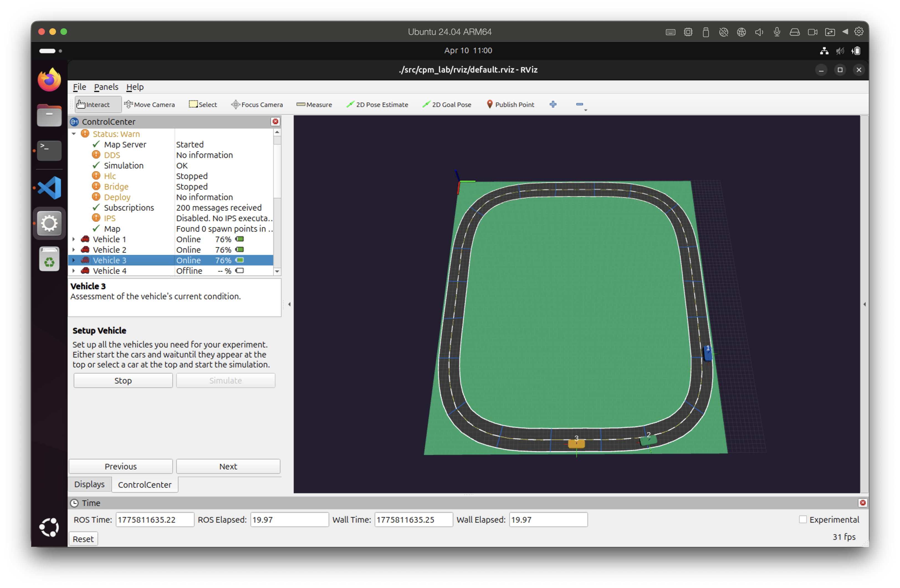Open the Panels menu
Viewport: 900px width, 588px height.
tap(106, 87)
